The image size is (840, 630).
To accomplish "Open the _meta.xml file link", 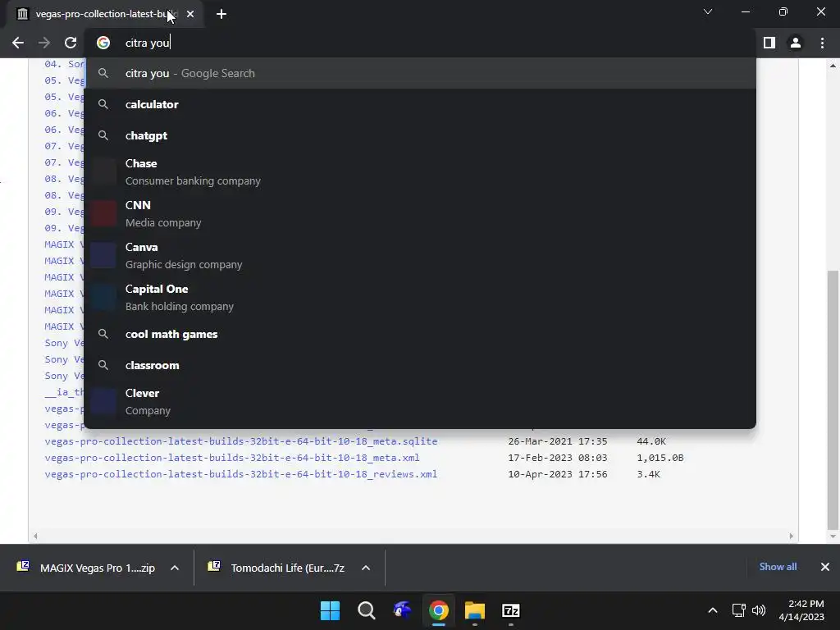I will [232, 458].
